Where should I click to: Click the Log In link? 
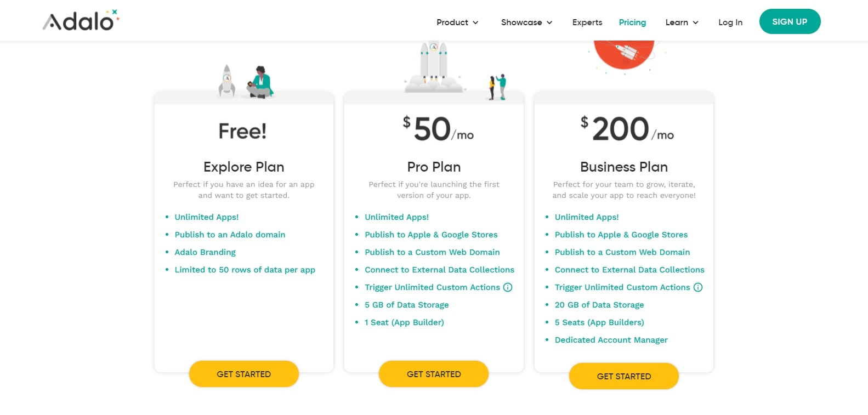730,22
